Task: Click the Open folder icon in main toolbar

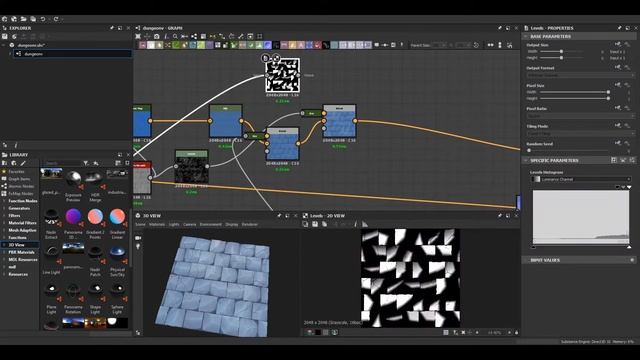Action: pos(23,19)
